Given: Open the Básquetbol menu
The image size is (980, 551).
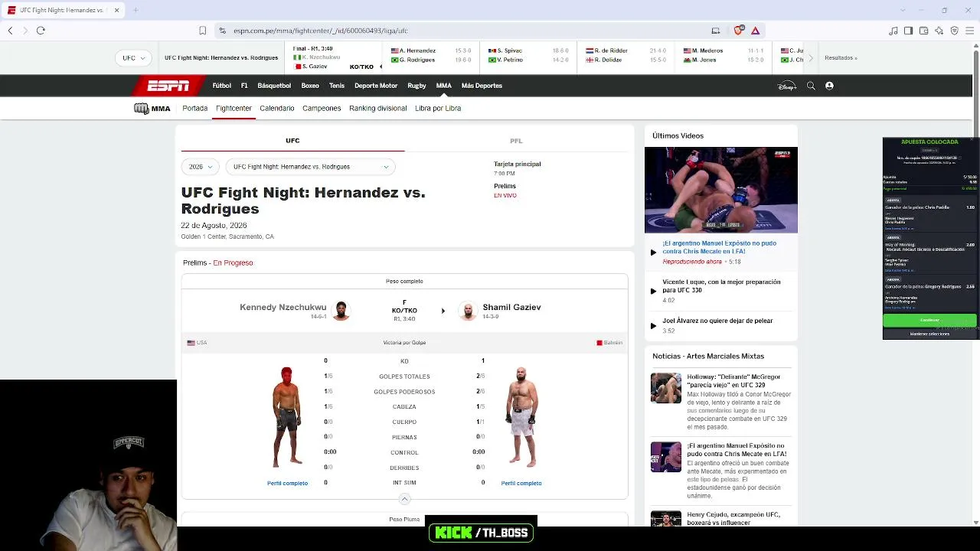Looking at the screenshot, I should [x=274, y=86].
